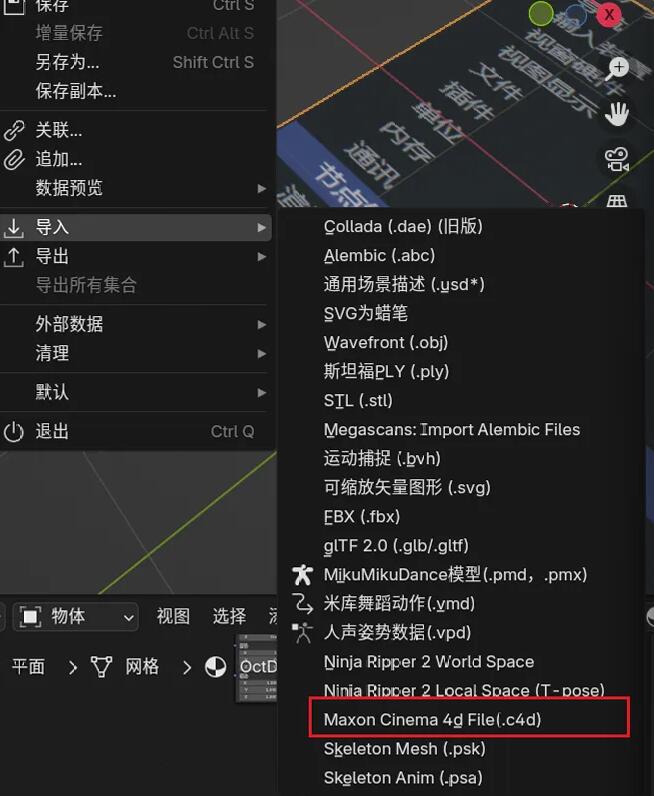Expand the 导出 (Export) submenu
Viewport: 654px width, 796px height.
[136, 256]
